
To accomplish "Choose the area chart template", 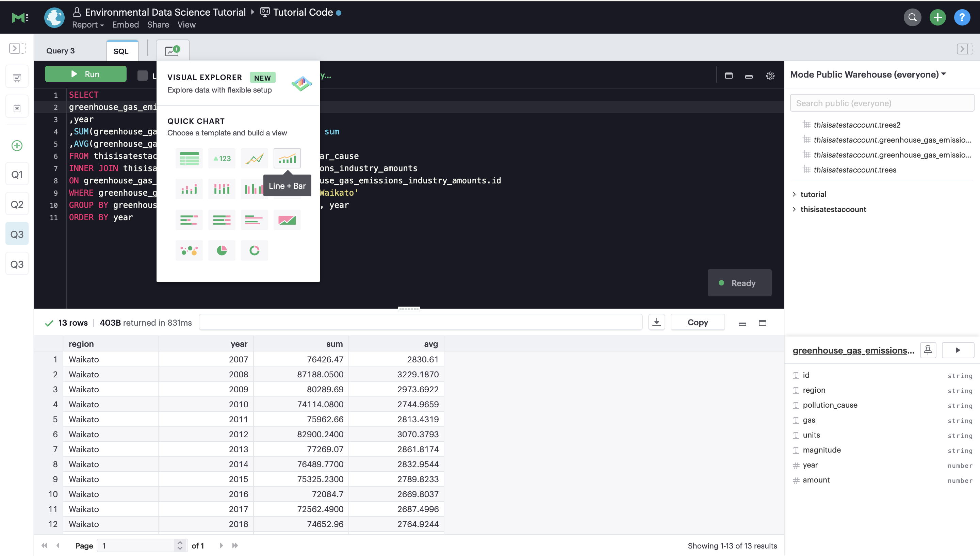I will click(287, 219).
